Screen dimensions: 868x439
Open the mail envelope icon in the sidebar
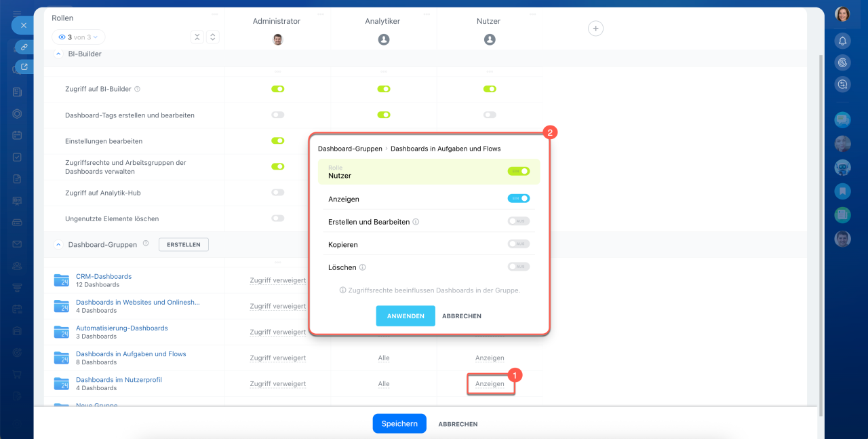pos(17,244)
